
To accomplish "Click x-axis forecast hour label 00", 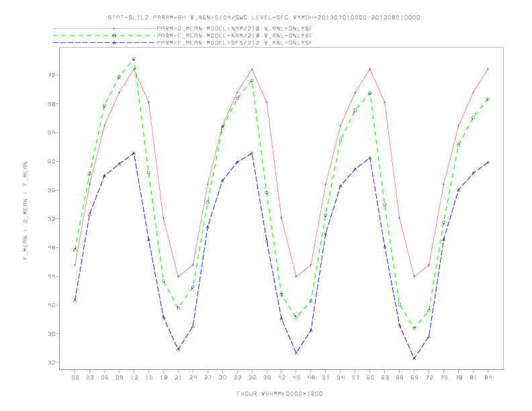I will (75, 377).
